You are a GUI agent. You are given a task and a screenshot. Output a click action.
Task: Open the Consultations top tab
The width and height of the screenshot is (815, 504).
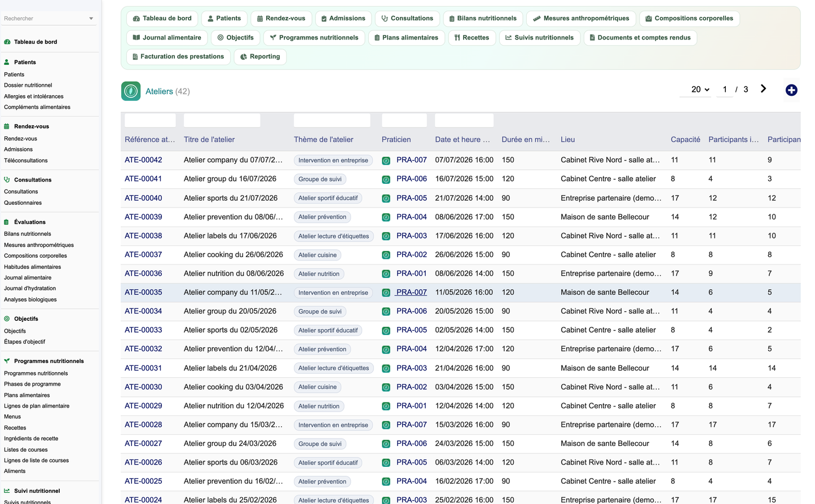click(x=407, y=19)
